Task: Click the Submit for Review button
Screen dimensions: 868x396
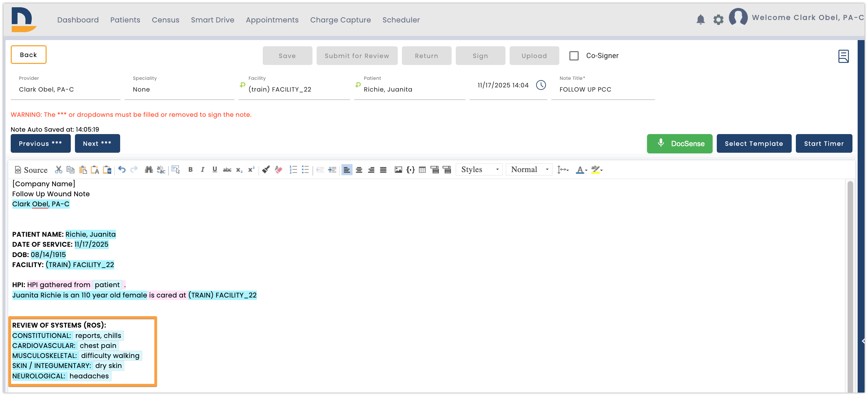Action: click(357, 56)
